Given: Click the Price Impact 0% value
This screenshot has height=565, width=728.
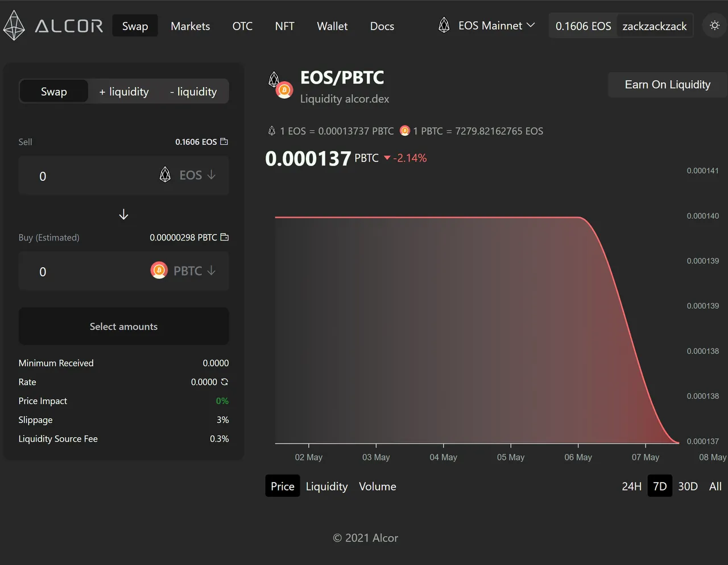Looking at the screenshot, I should 222,401.
